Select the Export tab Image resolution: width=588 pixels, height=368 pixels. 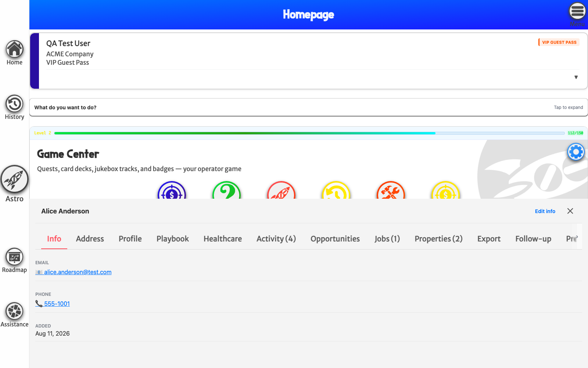489,238
